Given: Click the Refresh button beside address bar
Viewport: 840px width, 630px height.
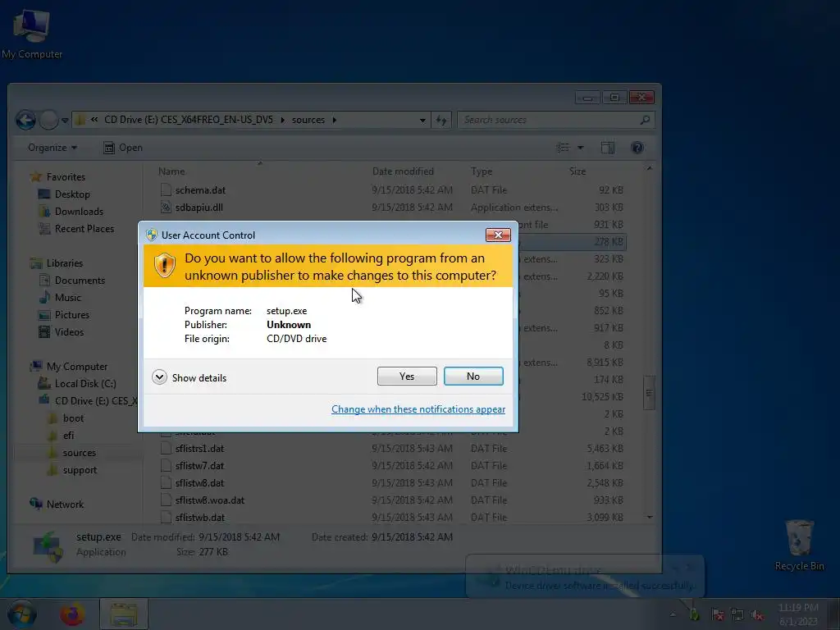Looking at the screenshot, I should (x=441, y=120).
